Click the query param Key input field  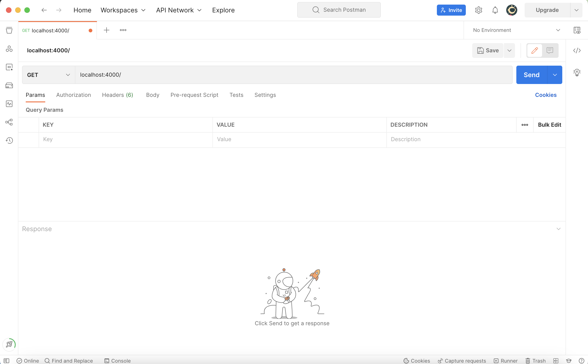pyautogui.click(x=125, y=139)
